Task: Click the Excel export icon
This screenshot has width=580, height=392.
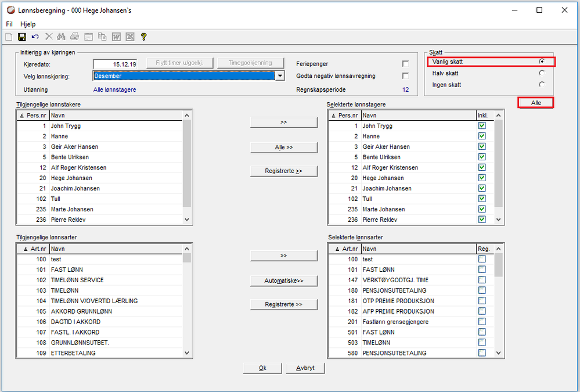Action: coord(129,37)
